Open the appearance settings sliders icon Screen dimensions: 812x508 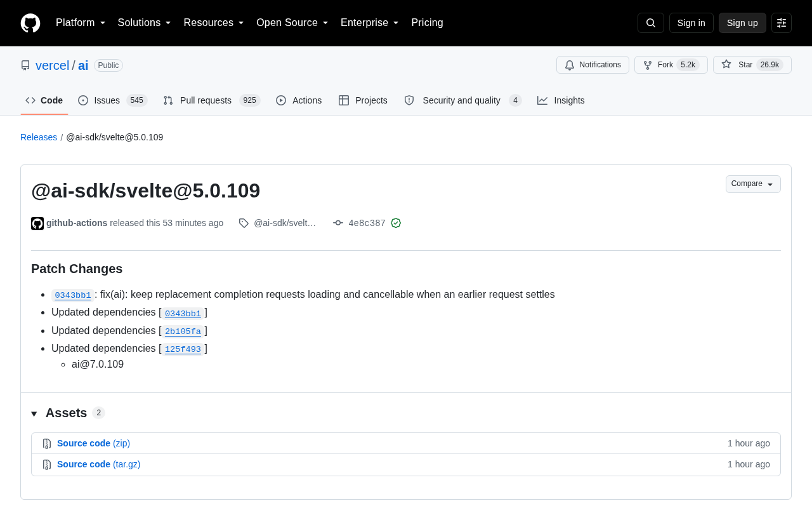[782, 23]
